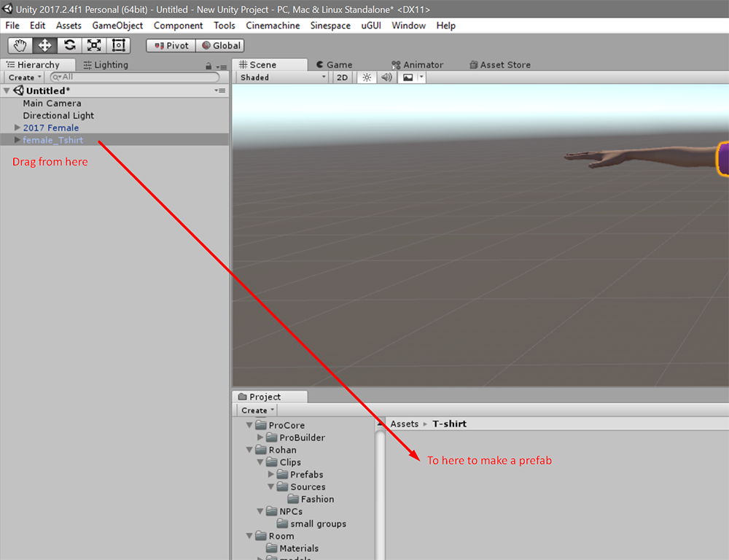Click T-shirt in the breadcrumb path
The image size is (729, 560).
click(x=450, y=424)
